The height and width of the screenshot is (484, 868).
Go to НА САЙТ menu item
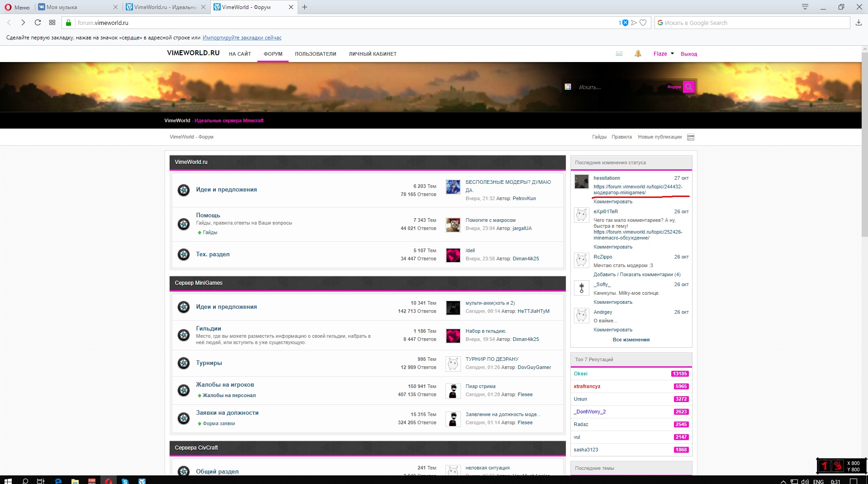(240, 54)
